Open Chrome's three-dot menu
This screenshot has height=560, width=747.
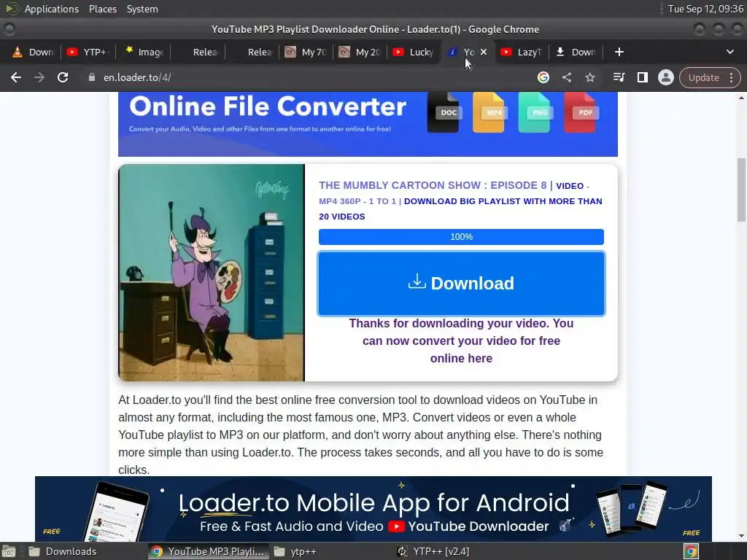tap(731, 77)
